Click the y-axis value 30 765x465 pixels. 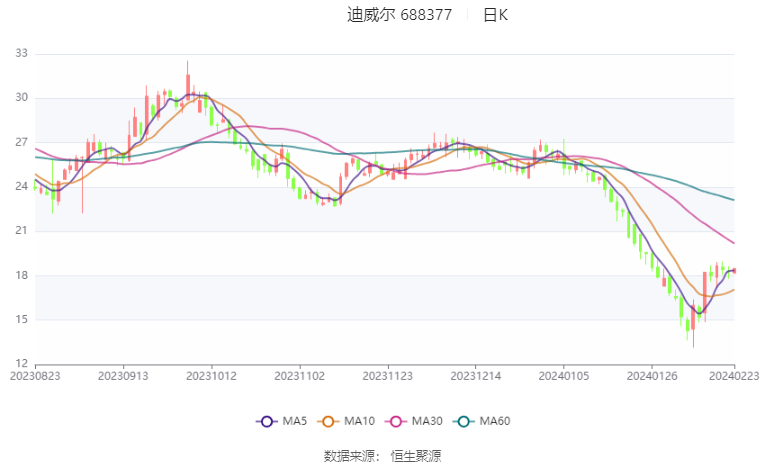pos(21,98)
